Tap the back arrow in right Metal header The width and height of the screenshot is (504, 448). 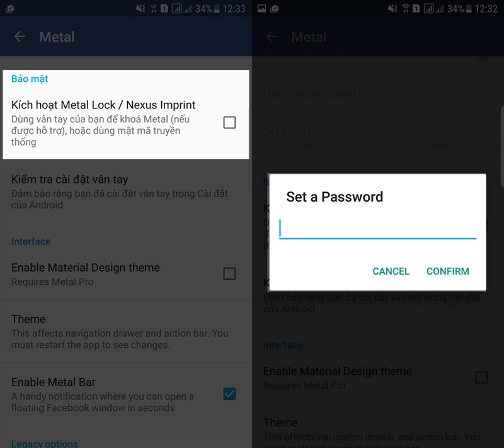pos(272,37)
